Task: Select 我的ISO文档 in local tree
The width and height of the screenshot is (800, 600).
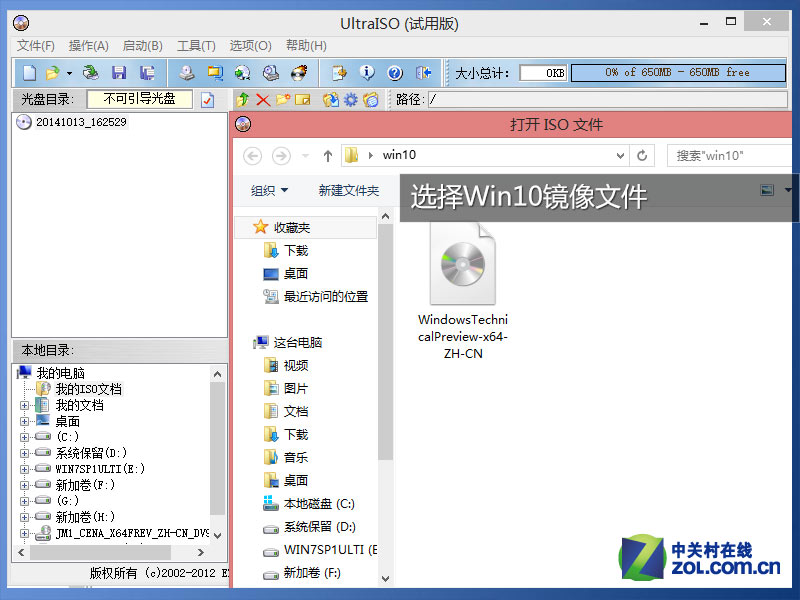Action: [88, 389]
